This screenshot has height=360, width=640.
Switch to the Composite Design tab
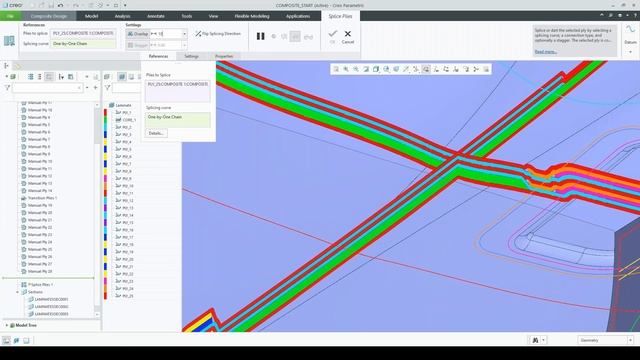(x=49, y=16)
